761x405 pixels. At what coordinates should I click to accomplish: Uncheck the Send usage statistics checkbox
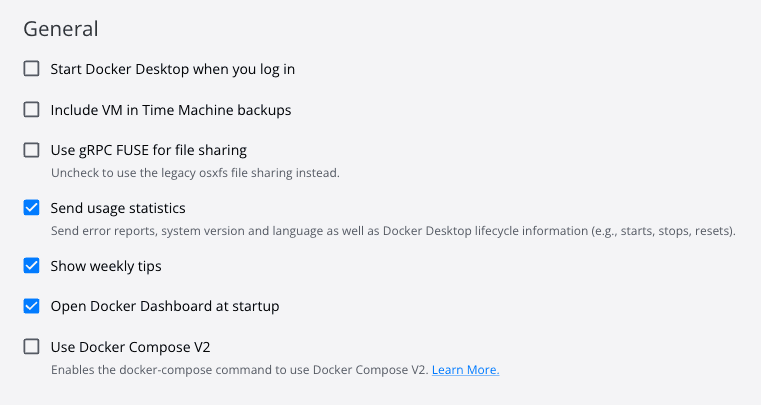(x=32, y=208)
